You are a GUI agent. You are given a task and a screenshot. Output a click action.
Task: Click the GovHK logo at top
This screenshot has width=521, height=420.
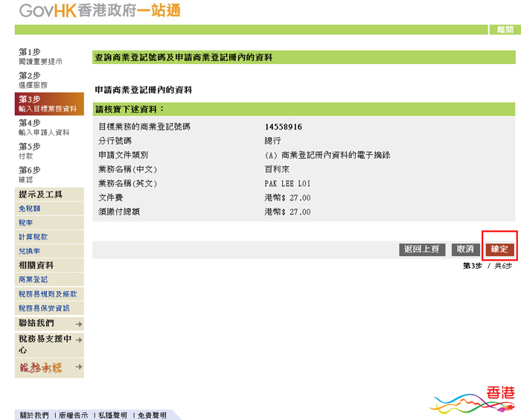99,11
